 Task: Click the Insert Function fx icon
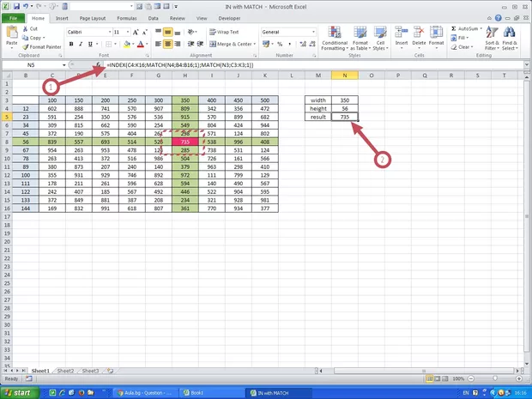98,64
